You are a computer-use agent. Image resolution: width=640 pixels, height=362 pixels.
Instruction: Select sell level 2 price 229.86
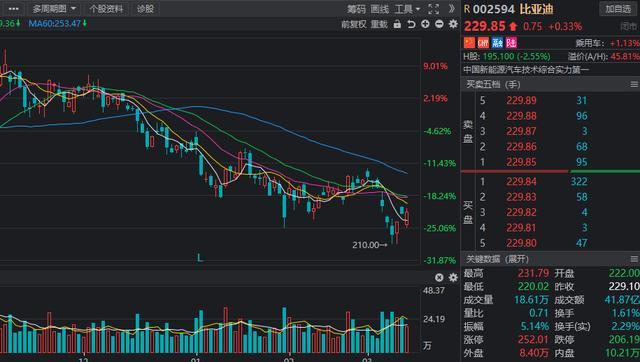[521, 147]
